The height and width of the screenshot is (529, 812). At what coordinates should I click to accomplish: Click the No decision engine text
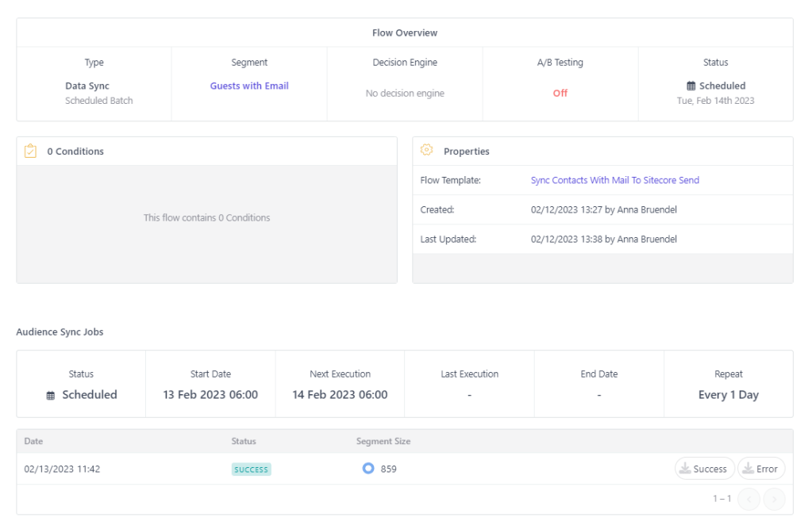[x=405, y=93]
